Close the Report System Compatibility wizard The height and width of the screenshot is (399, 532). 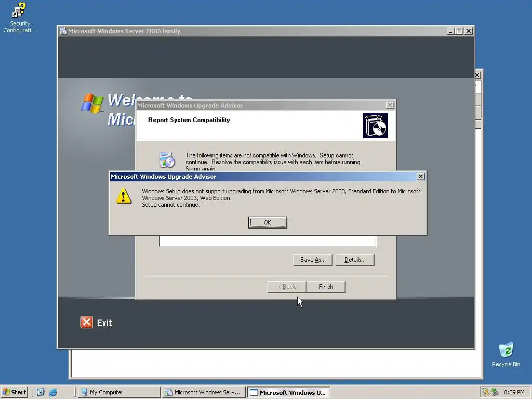point(390,105)
